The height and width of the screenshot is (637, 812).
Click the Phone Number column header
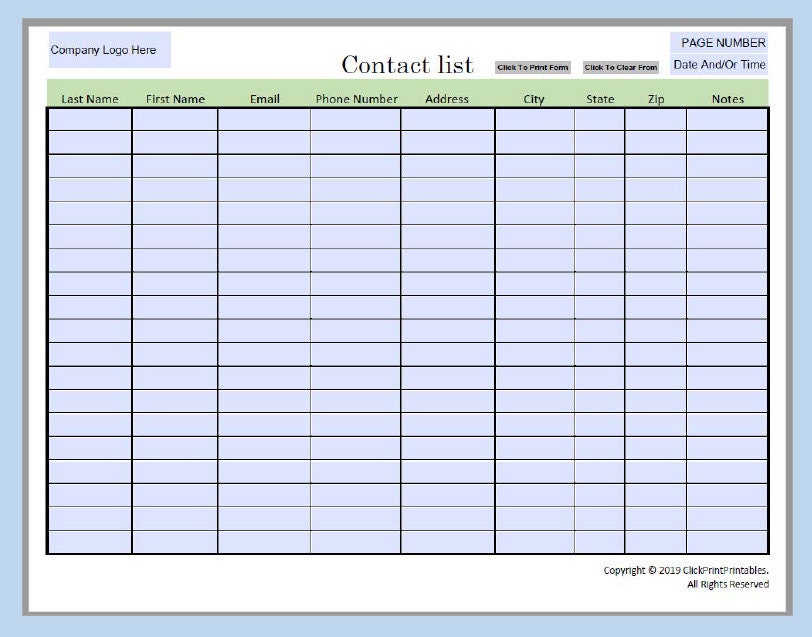coord(356,99)
